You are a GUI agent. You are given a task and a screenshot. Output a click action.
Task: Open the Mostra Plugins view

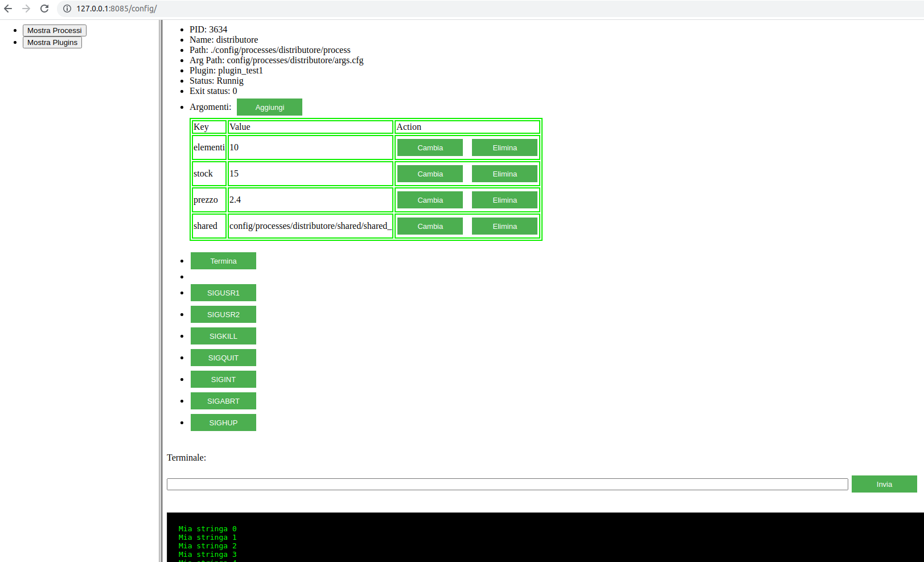pyautogui.click(x=52, y=43)
